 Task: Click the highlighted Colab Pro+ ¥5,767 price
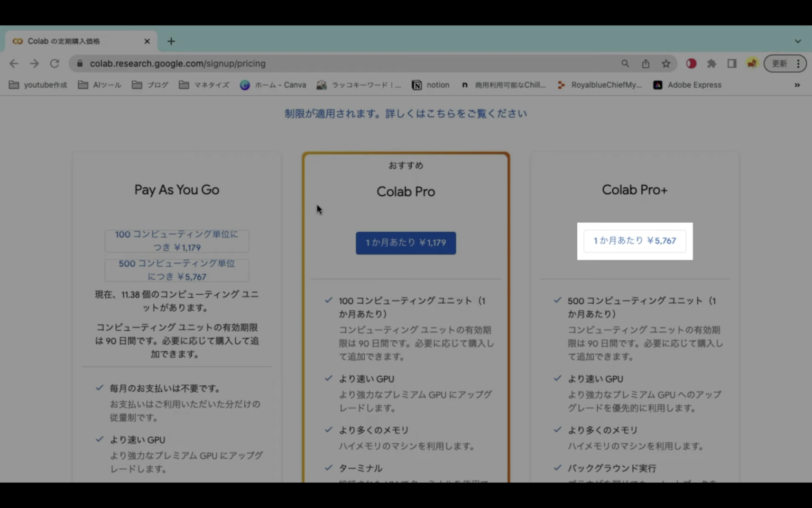tap(634, 241)
